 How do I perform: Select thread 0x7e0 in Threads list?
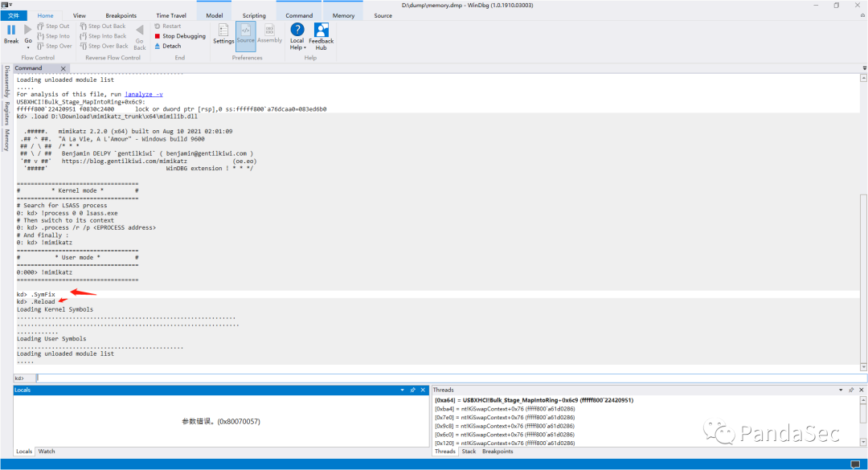(504, 418)
